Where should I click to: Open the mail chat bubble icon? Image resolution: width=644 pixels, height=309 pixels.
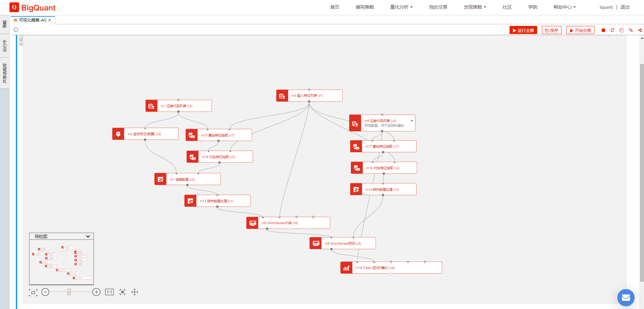tap(626, 298)
